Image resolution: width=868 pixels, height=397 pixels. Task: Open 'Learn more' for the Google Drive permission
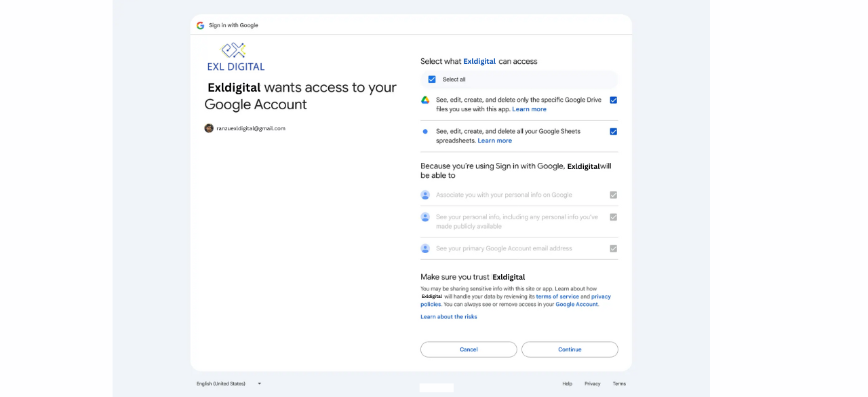(x=529, y=109)
